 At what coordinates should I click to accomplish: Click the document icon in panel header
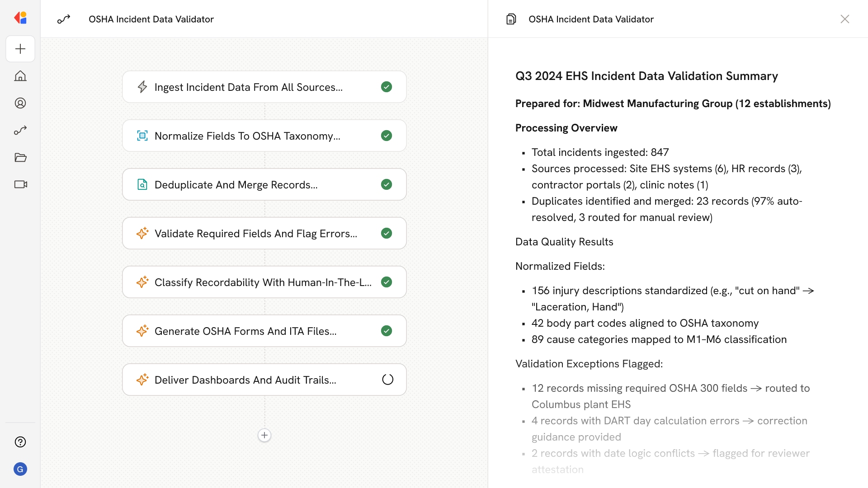(x=511, y=19)
